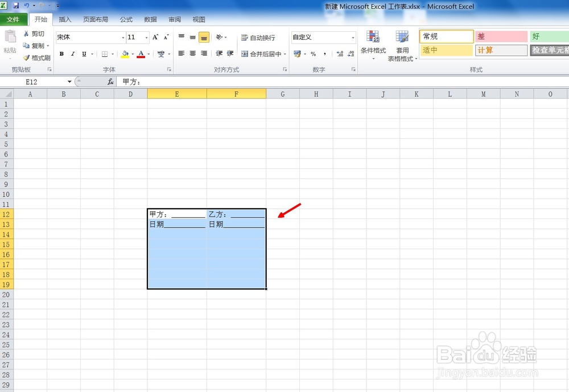Click the Borders icon
569x392 pixels.
pyautogui.click(x=105, y=54)
